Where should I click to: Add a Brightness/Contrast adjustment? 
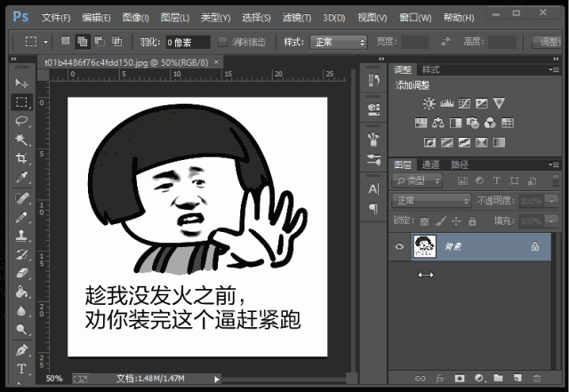(429, 103)
